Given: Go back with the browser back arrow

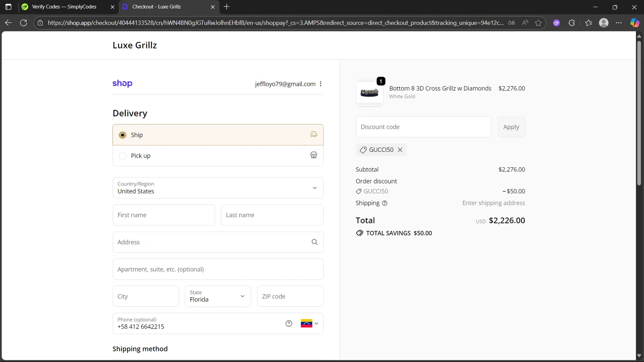Looking at the screenshot, I should [x=8, y=23].
